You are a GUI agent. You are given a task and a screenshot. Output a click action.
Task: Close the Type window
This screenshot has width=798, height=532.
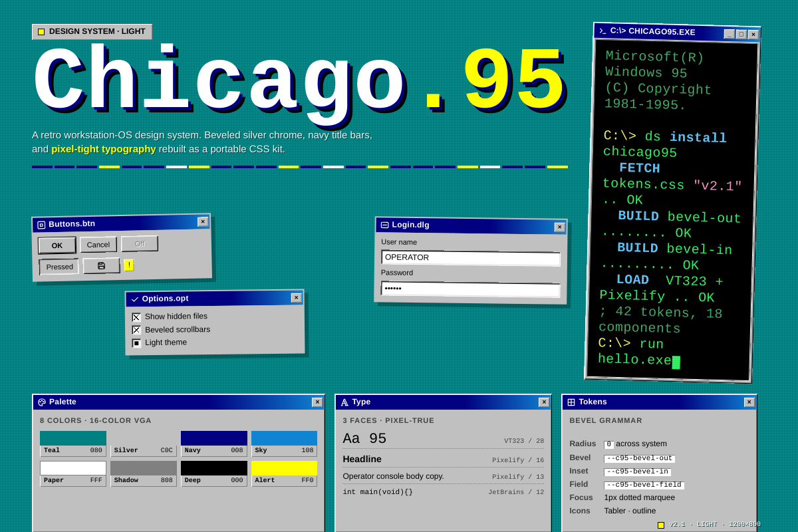(x=544, y=402)
